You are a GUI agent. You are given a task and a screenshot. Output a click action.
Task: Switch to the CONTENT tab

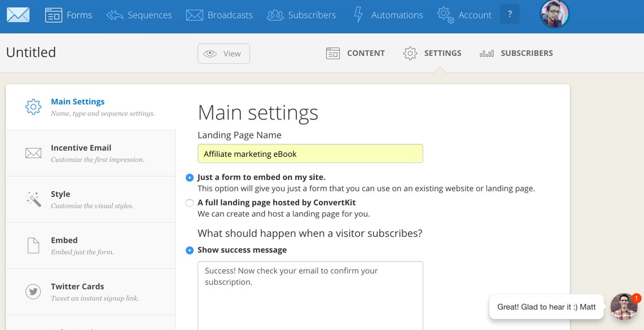pos(355,54)
